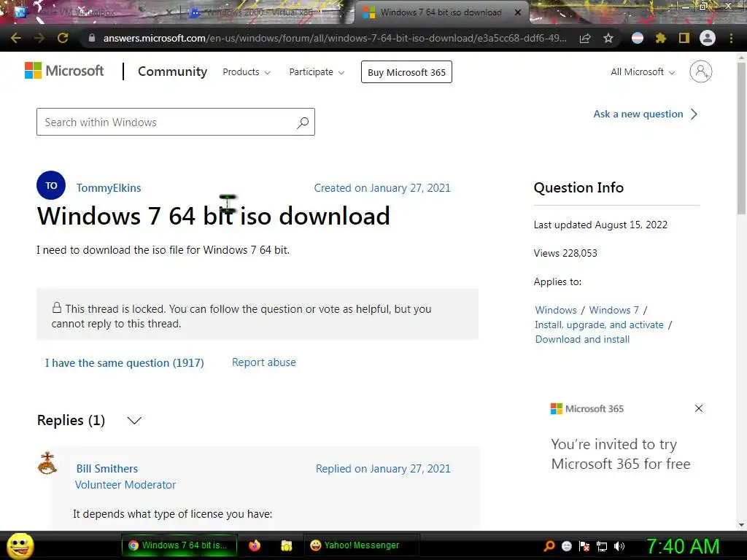The image size is (747, 560).
Task: Go back to the previous page
Action: (x=16, y=38)
